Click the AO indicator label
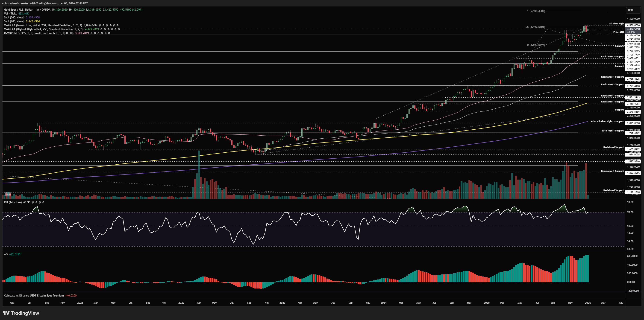The width and height of the screenshot is (644, 320). [x=6, y=254]
